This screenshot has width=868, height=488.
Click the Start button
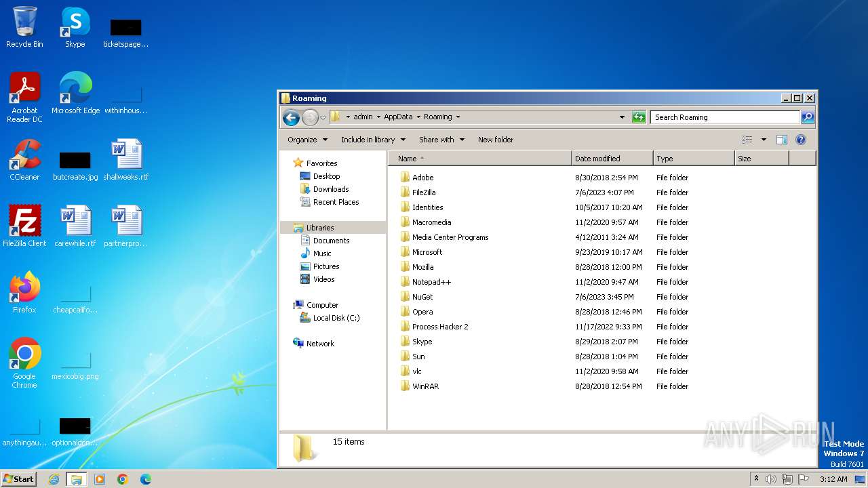pyautogui.click(x=18, y=479)
